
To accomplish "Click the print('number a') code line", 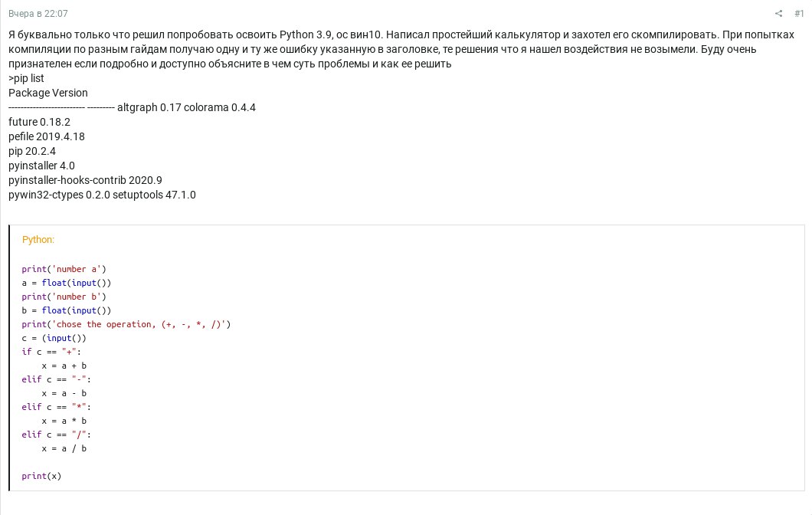I will (x=64, y=269).
